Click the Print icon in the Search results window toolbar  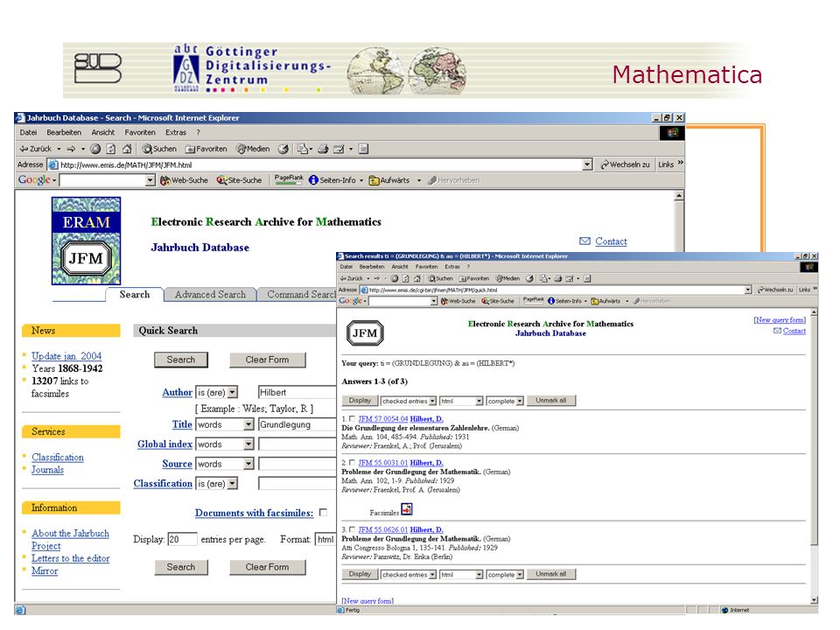tap(557, 278)
